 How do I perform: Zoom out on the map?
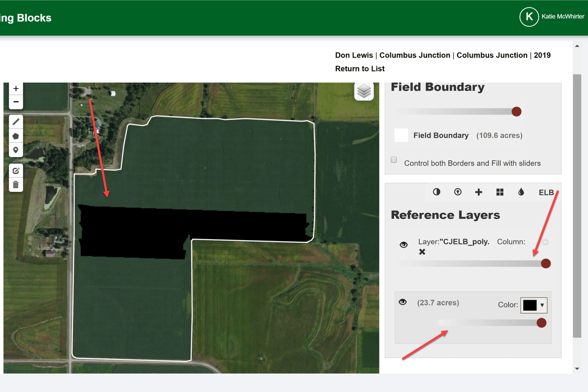pos(16,102)
